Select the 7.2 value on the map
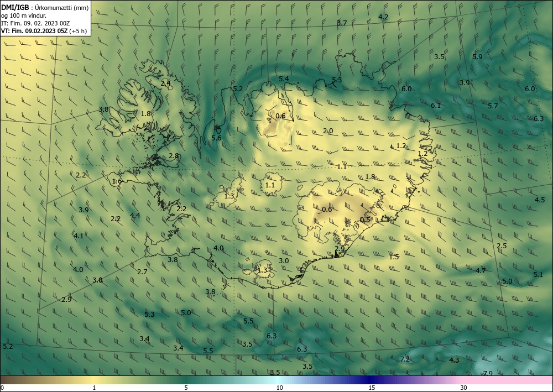Image resolution: width=553 pixels, height=392 pixels. (405, 359)
